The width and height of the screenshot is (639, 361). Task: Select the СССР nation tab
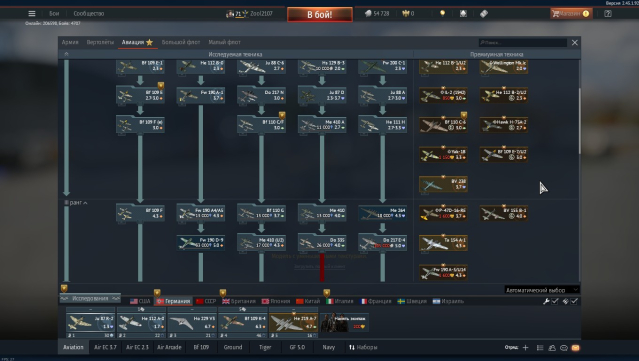click(x=206, y=301)
